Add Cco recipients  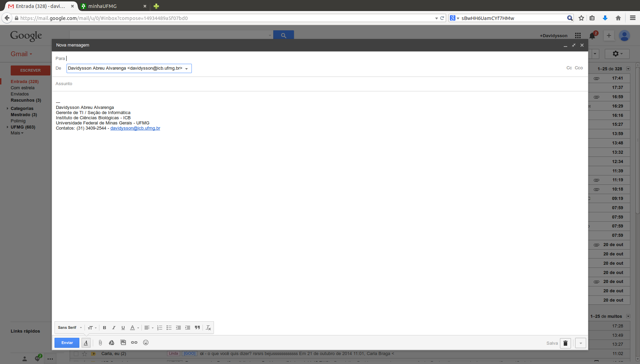point(579,68)
